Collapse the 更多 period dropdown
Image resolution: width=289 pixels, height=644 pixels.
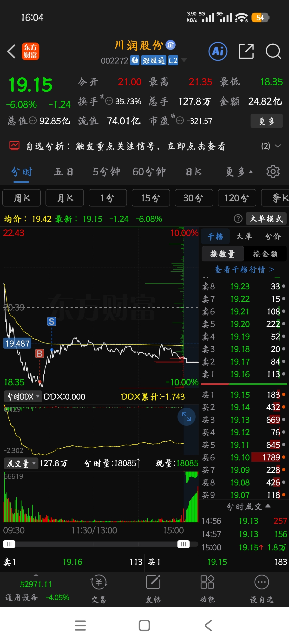point(239,172)
